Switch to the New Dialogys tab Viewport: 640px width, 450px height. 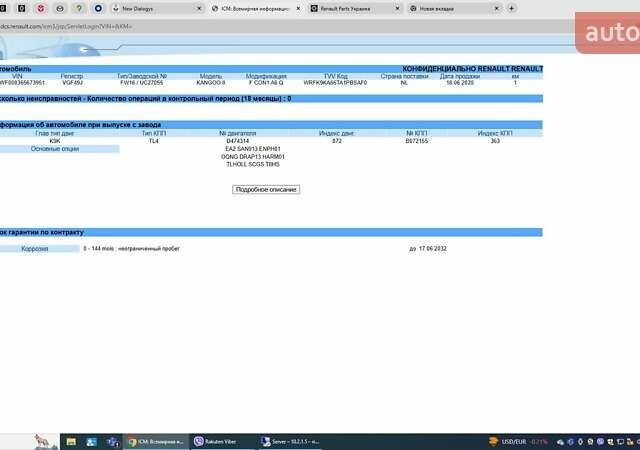tap(157, 9)
